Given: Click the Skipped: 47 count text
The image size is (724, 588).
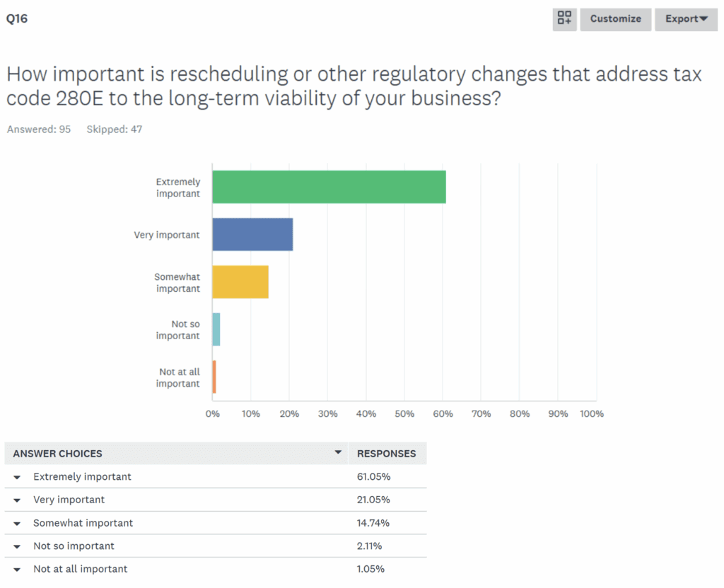Looking at the screenshot, I should coord(114,129).
